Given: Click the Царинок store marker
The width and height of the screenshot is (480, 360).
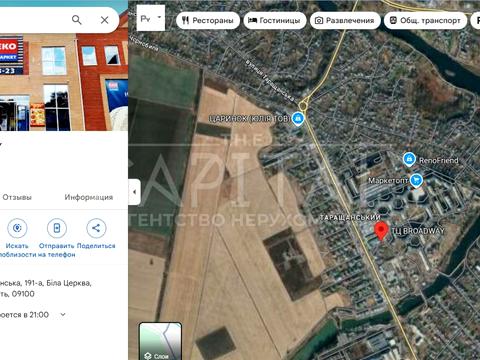Looking at the screenshot, I should coord(298,118).
